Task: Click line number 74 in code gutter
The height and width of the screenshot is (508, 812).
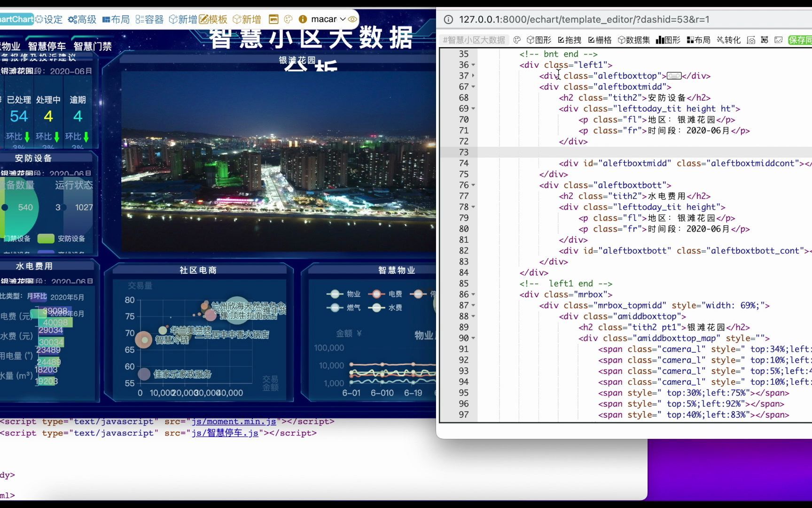Action: point(464,163)
